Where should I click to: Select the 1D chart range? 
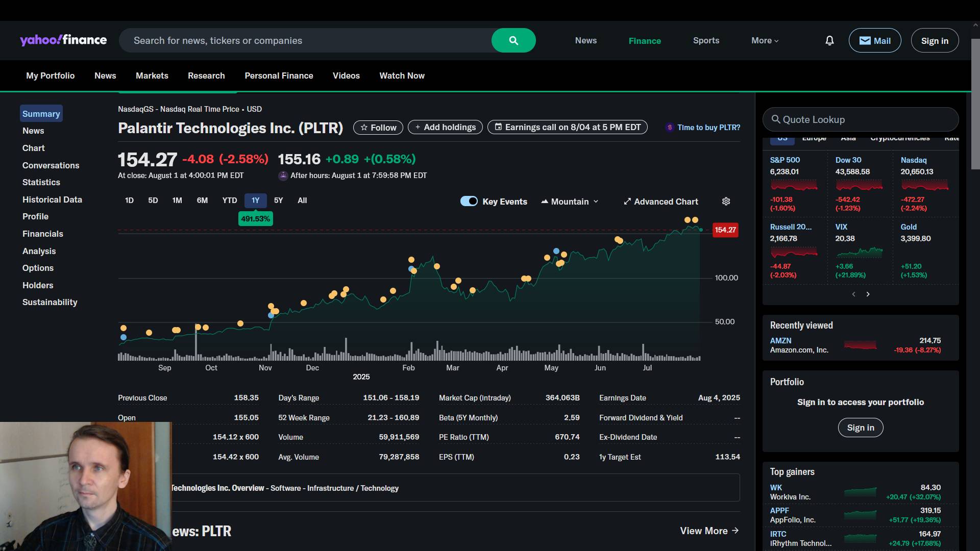(129, 201)
